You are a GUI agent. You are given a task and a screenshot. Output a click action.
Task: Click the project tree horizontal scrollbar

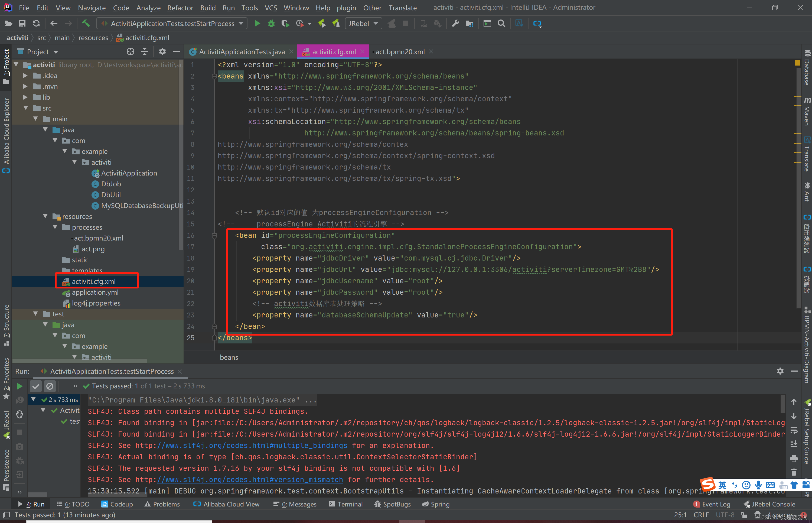79,361
